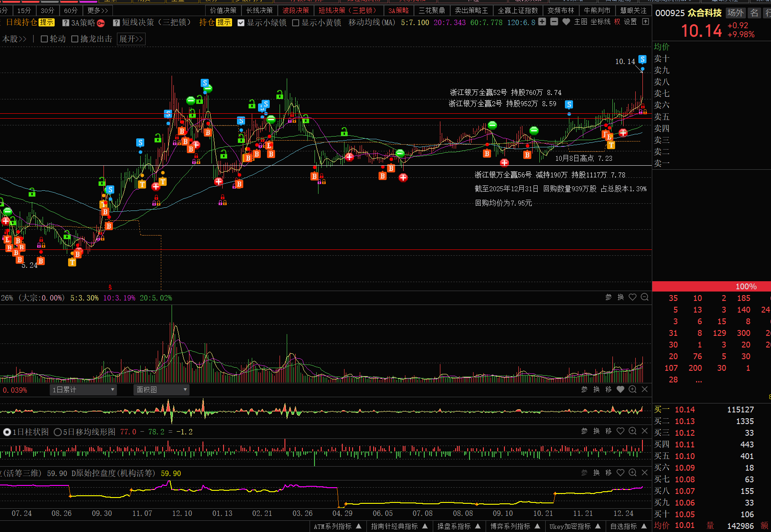Click the 移 move icon in the 控盘度 panel
Viewport: 771px width, 532px height.
pos(608,472)
